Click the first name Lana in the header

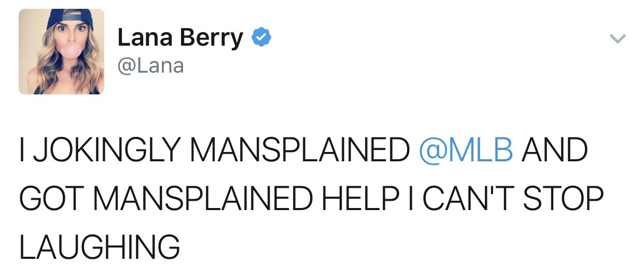click(146, 38)
